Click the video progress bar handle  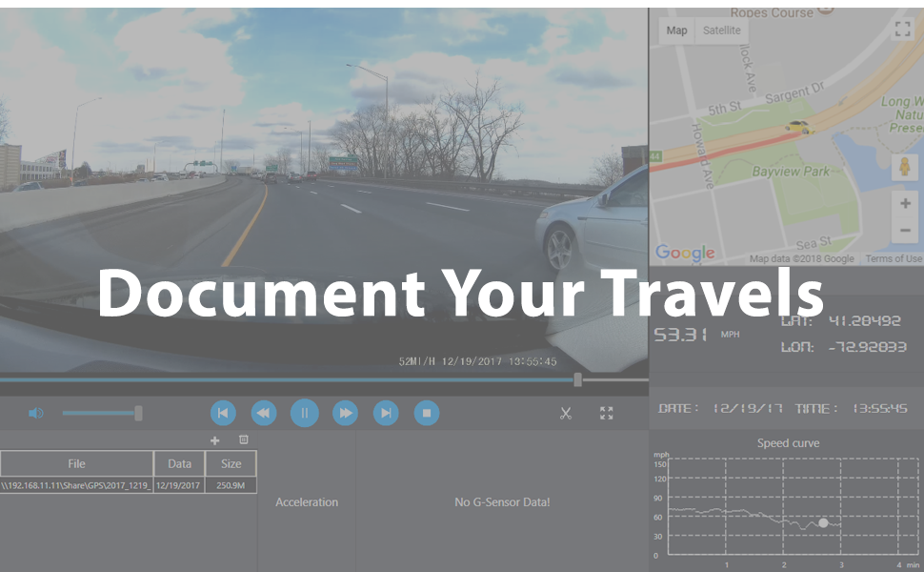(578, 379)
